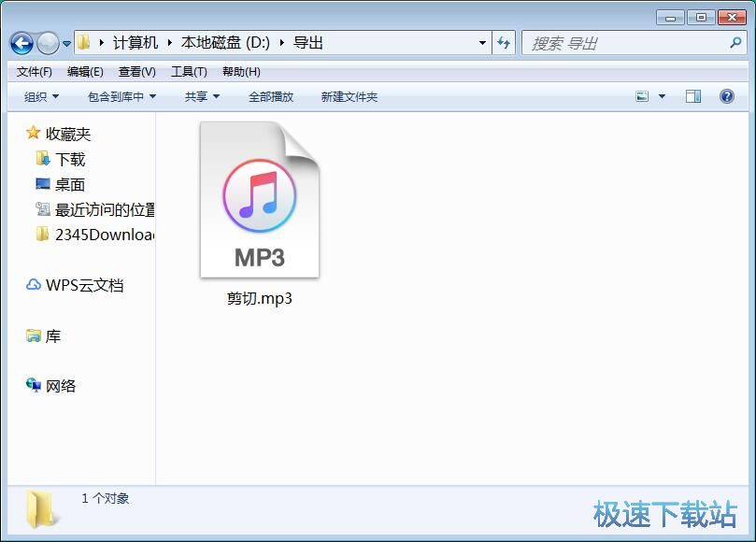Click the cloud icon beside WPS云文档

click(34, 285)
